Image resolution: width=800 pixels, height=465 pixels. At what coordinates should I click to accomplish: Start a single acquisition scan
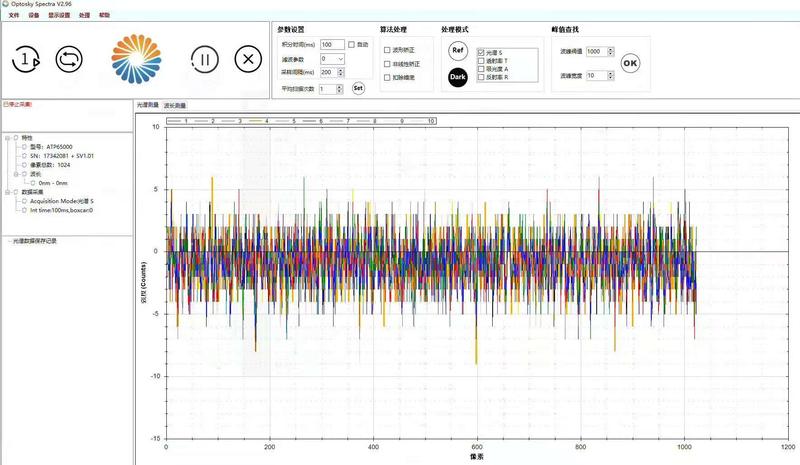click(x=25, y=59)
